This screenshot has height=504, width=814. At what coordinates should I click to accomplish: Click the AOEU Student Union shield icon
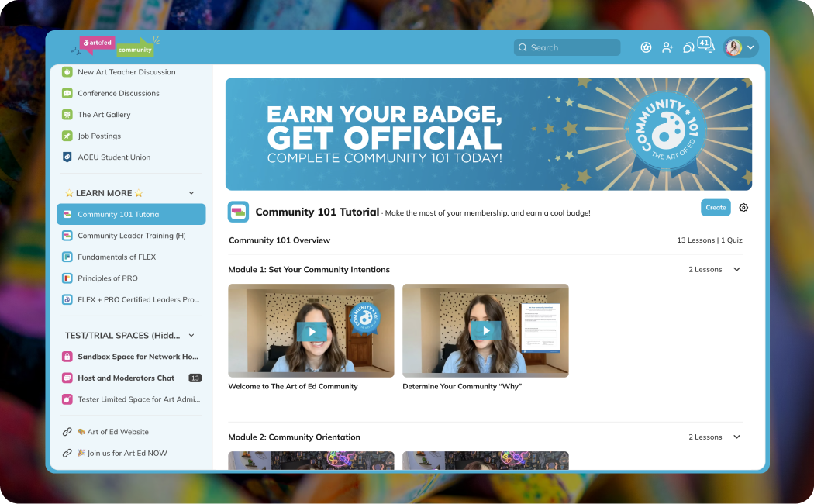pyautogui.click(x=67, y=157)
